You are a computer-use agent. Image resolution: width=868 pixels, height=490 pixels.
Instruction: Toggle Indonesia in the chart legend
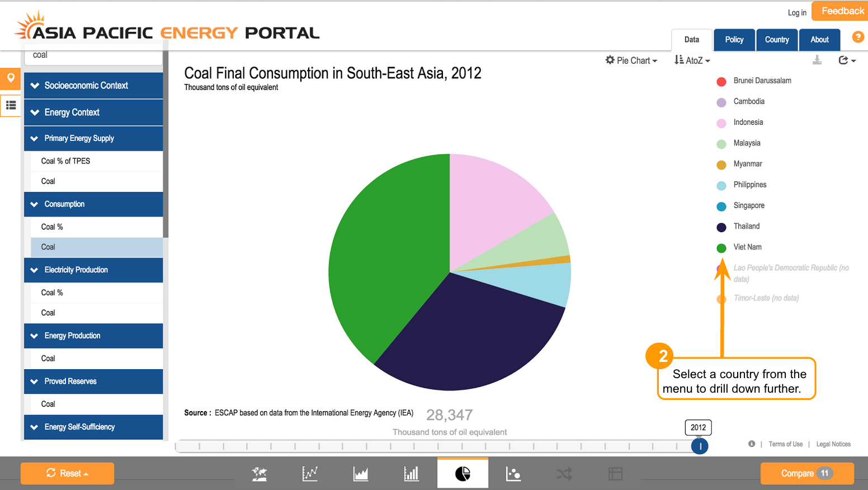748,123
